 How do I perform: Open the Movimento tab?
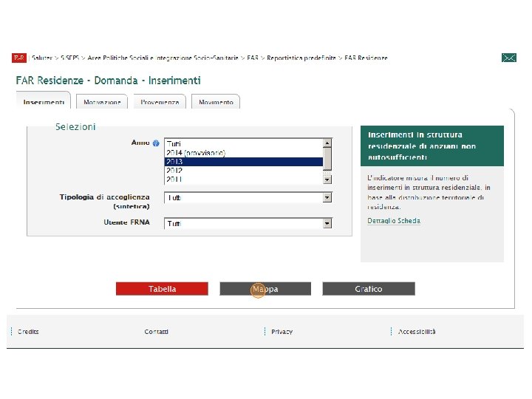[x=216, y=101]
